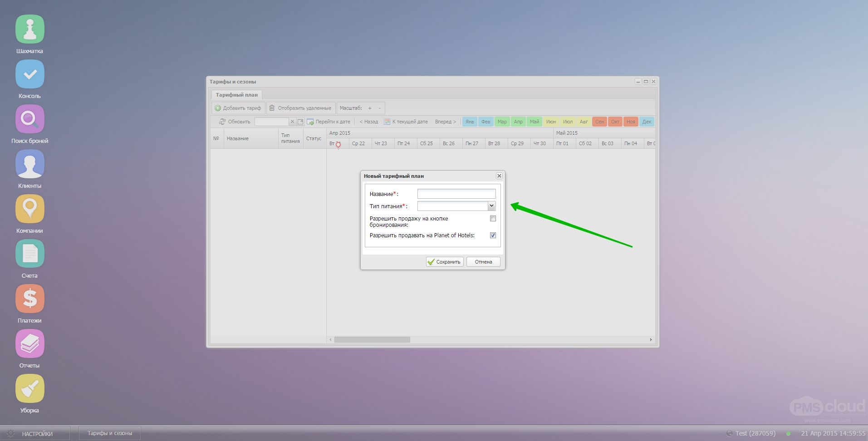
Task: Expand the Тип питания dropdown
Action: 491,206
